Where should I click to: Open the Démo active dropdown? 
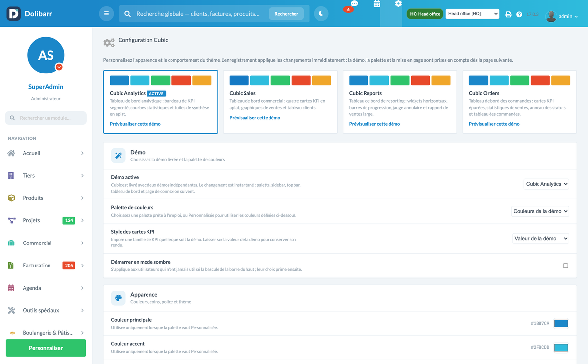point(546,184)
